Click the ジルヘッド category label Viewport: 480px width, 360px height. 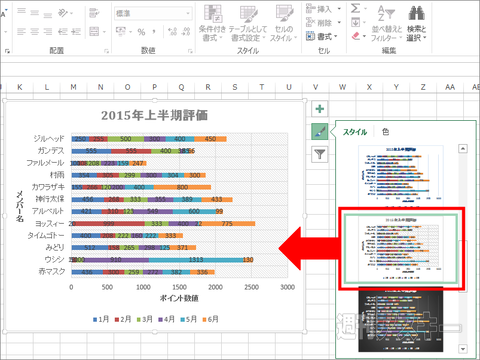point(49,139)
